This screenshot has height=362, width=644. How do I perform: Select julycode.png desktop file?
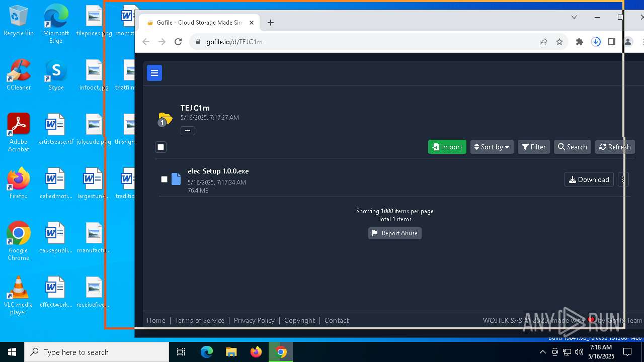pos(94,130)
